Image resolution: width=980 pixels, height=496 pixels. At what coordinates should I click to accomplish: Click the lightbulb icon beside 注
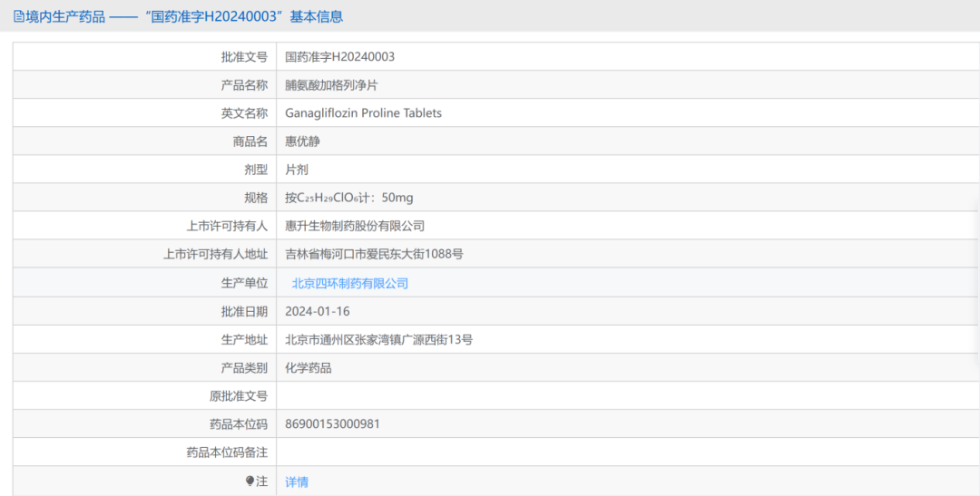coord(250,481)
